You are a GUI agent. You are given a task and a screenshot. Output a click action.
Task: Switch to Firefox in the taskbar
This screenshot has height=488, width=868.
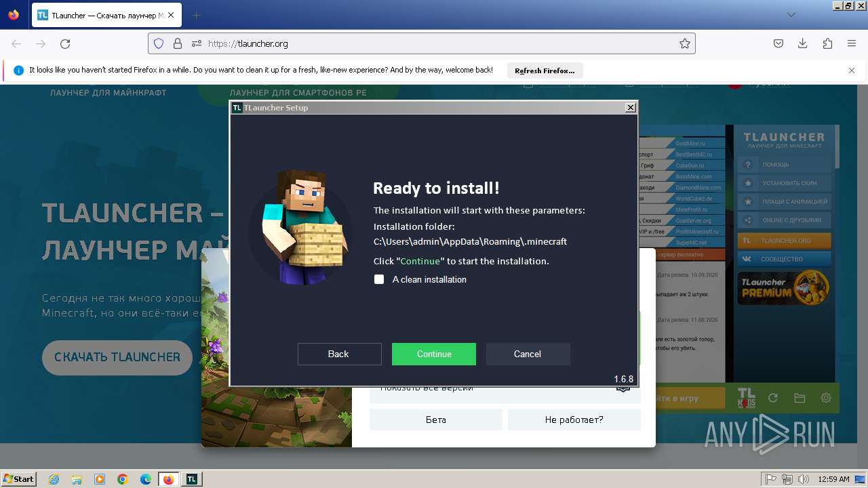click(169, 479)
